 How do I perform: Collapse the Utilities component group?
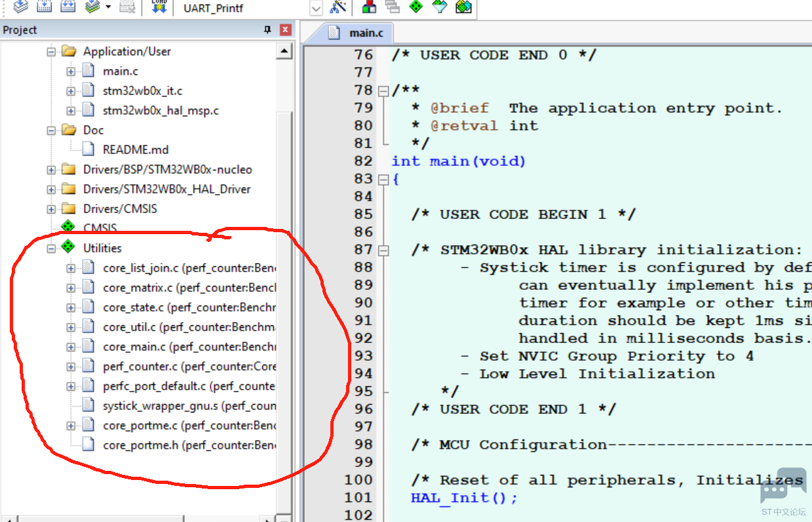coord(51,248)
